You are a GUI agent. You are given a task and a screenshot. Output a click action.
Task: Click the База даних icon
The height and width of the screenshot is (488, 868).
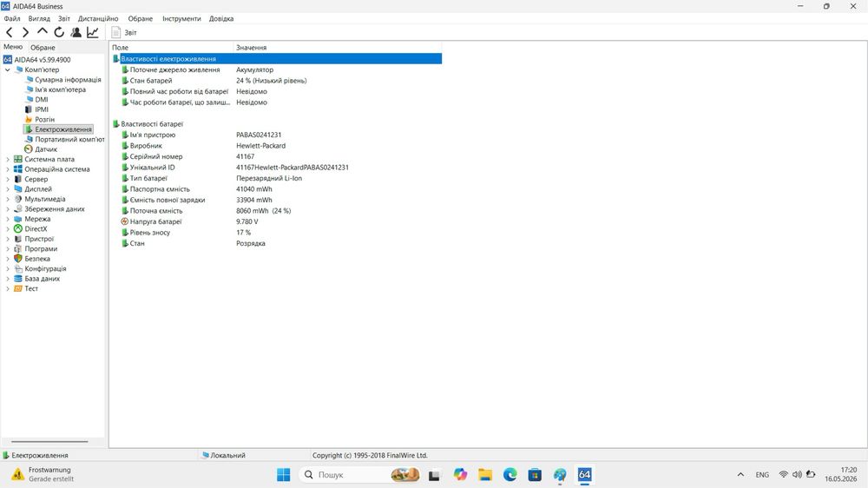click(17, 279)
